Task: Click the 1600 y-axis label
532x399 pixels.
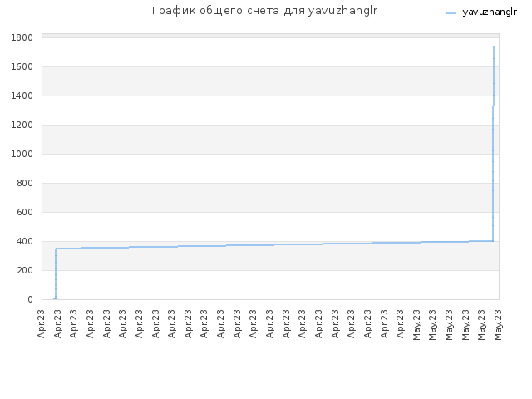Action: point(22,66)
